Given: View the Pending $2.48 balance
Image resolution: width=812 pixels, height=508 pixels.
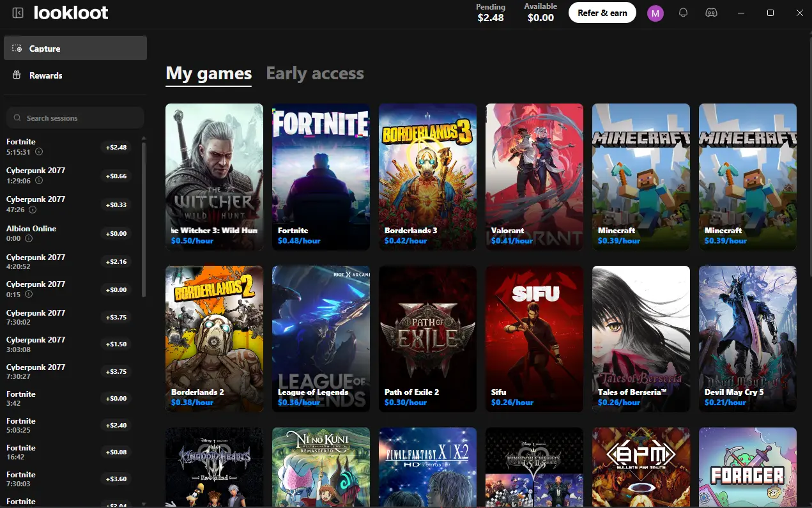Looking at the screenshot, I should point(491,13).
